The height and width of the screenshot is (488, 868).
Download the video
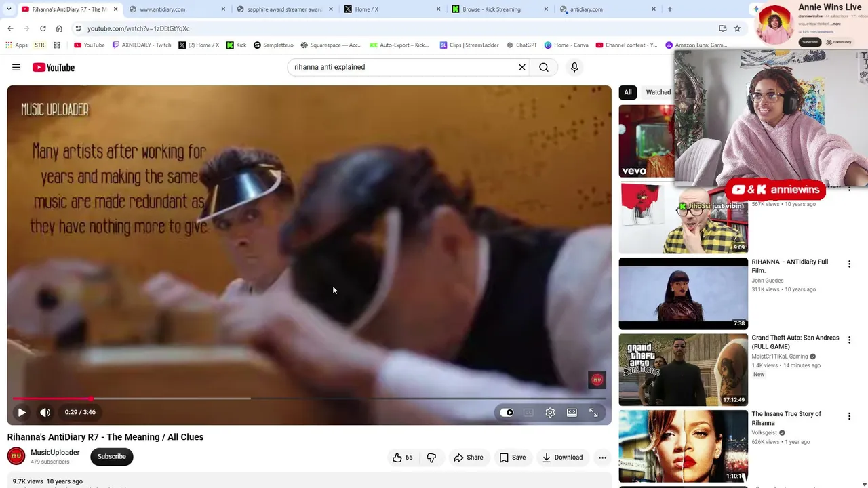coord(562,457)
